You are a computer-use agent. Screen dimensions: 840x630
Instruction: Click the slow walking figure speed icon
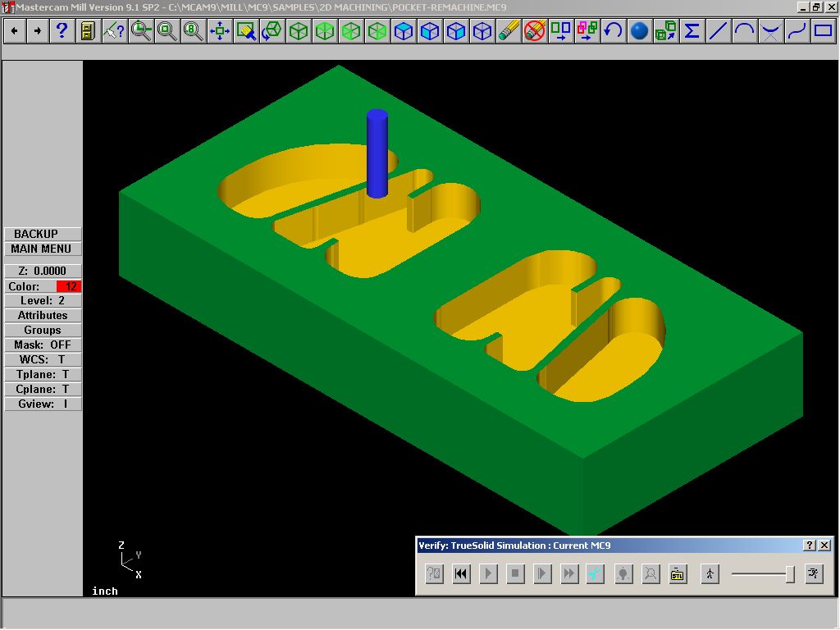click(710, 573)
